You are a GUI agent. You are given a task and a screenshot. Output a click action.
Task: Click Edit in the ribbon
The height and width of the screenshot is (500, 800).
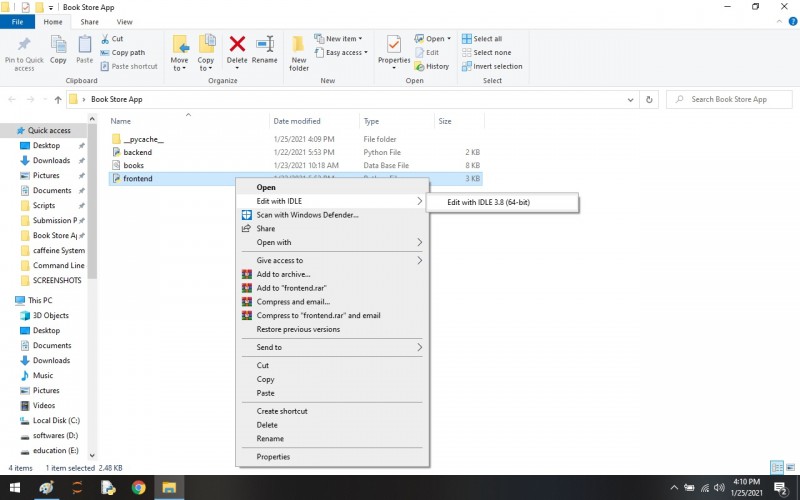pyautogui.click(x=427, y=53)
